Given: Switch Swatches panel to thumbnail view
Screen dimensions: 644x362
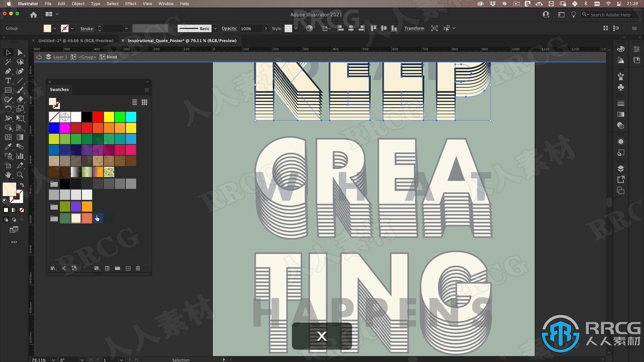Looking at the screenshot, I should tap(144, 102).
